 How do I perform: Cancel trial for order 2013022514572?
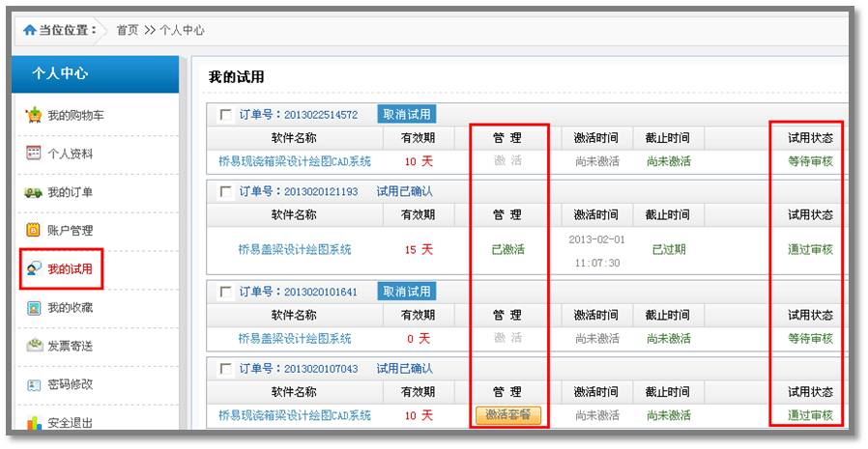(x=406, y=114)
